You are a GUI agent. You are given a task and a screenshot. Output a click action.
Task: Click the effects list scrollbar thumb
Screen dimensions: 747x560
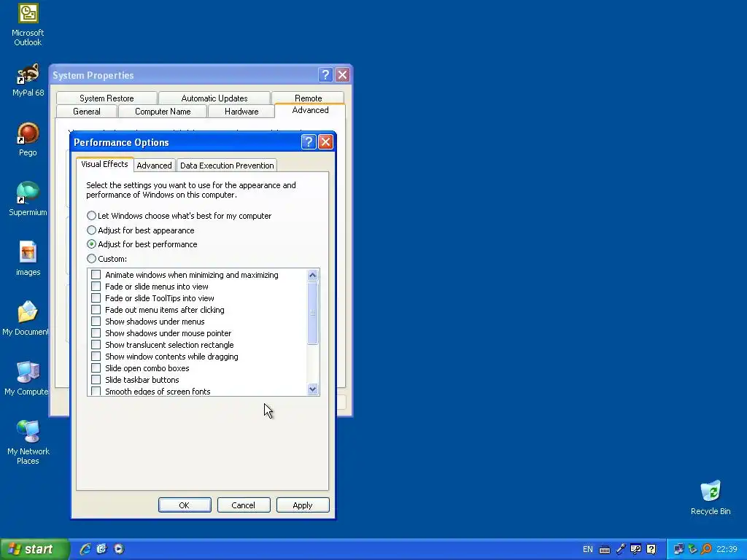click(312, 313)
